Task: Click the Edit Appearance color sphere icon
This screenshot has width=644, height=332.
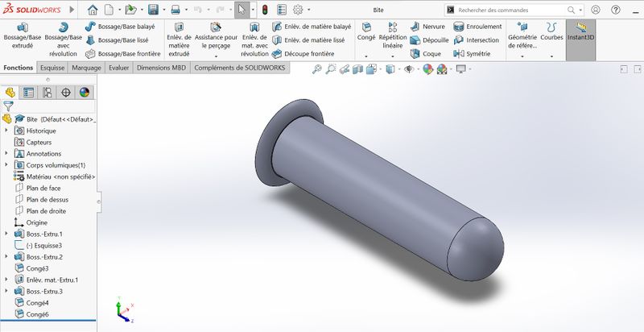Action: pyautogui.click(x=428, y=69)
